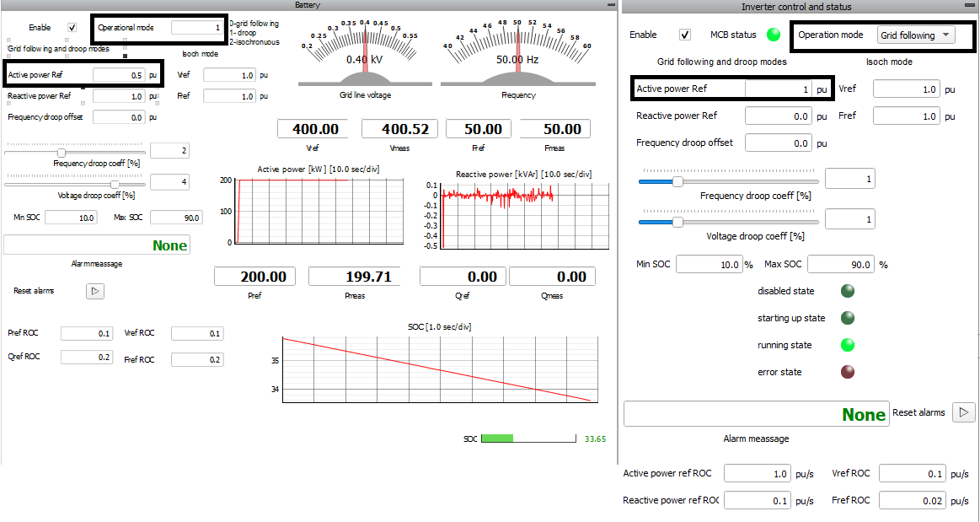
Task: Open the Grid following operation mode dropdown
Action: [x=917, y=35]
